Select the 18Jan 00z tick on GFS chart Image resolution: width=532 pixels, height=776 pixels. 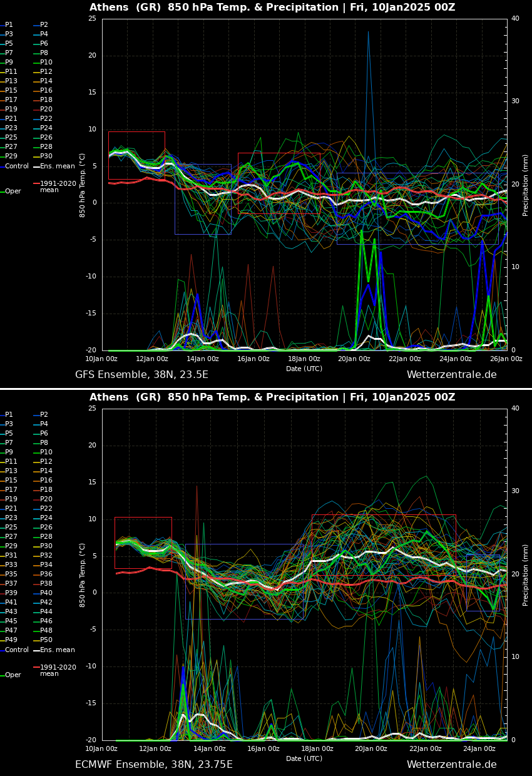[x=304, y=359]
